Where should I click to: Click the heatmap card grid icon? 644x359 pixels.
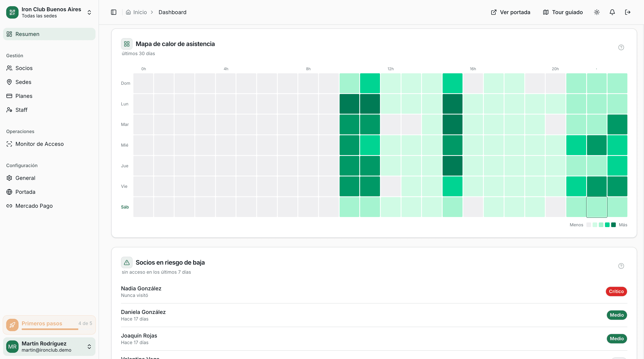pos(127,44)
